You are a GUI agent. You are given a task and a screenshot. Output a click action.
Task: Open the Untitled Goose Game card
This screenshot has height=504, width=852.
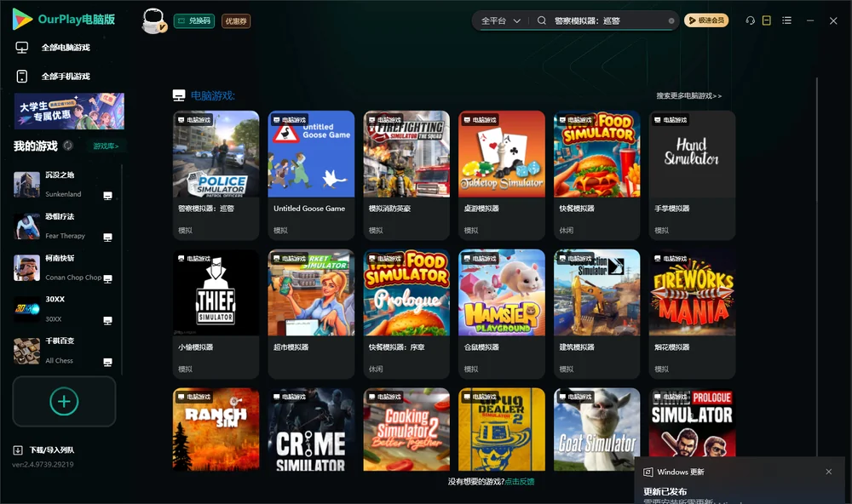click(x=311, y=175)
